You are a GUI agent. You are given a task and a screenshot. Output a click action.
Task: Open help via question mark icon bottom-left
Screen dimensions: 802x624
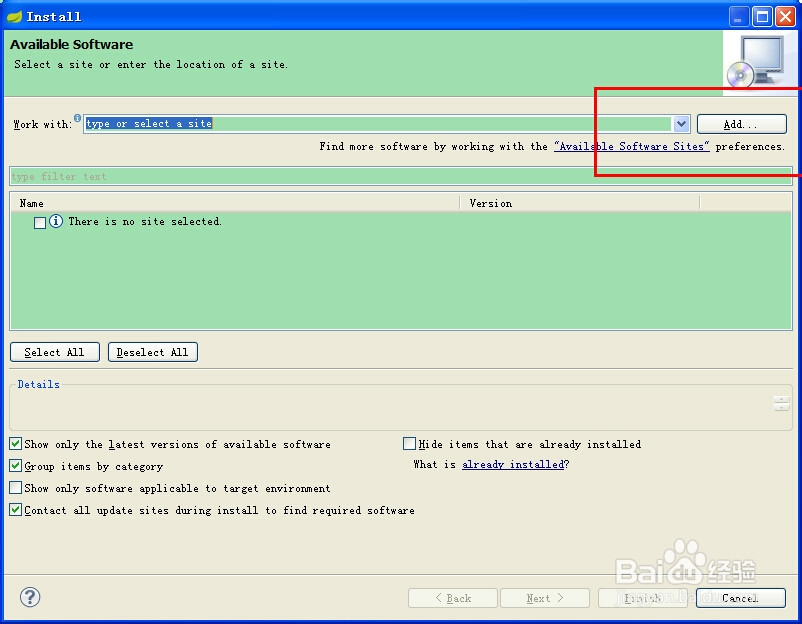pyautogui.click(x=29, y=597)
